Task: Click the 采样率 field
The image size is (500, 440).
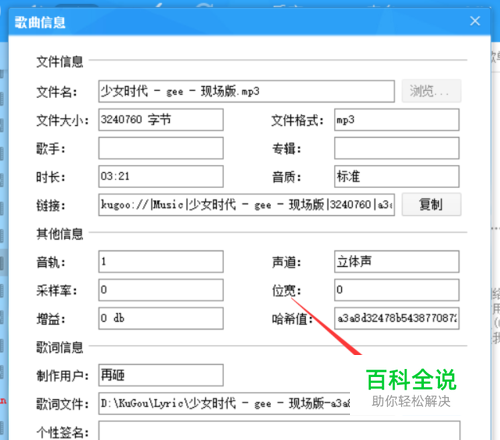Action: coord(161,290)
